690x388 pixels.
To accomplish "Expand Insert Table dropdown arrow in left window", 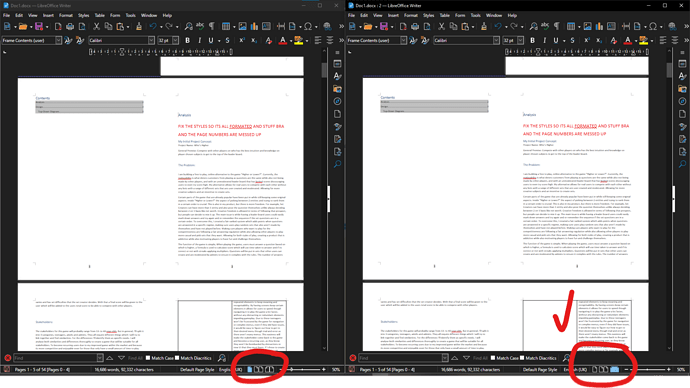I will click(234, 27).
